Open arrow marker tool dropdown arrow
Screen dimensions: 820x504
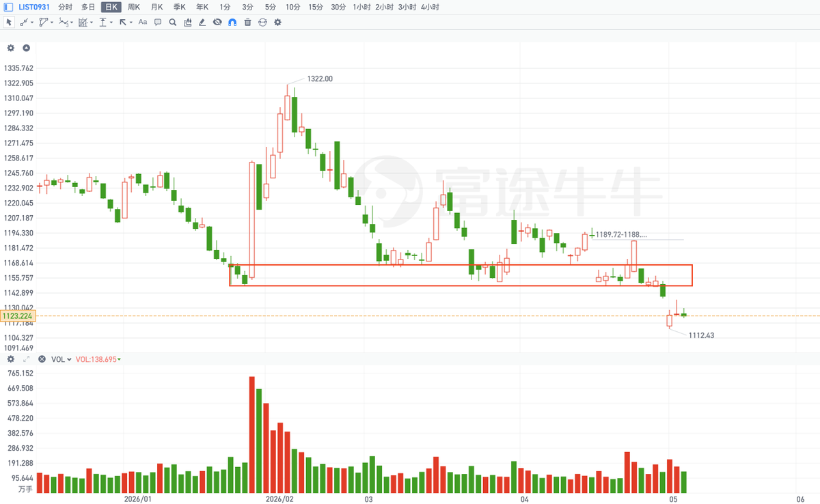131,23
